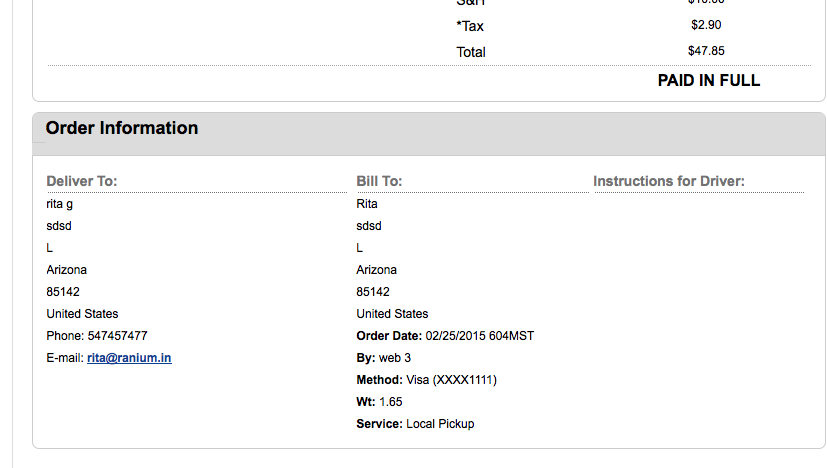Click the Method Visa (XXXX1111) line
Image resolution: width=827 pixels, height=468 pixels.
427,380
